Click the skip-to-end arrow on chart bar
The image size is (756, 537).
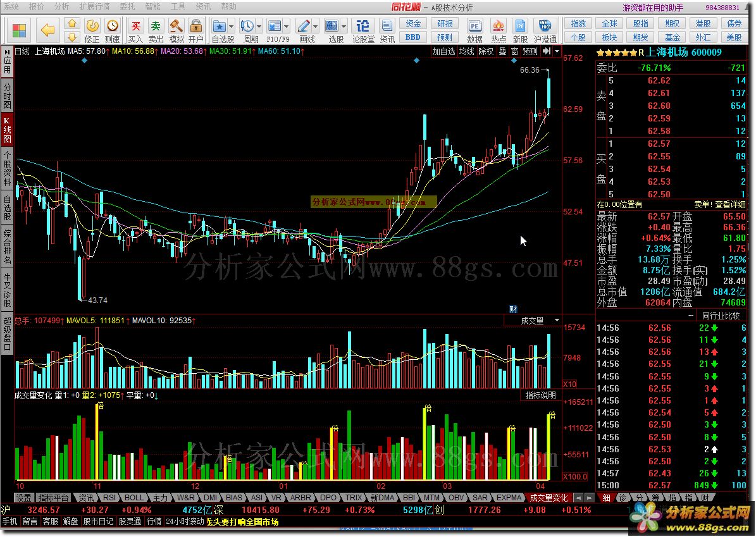(547, 51)
